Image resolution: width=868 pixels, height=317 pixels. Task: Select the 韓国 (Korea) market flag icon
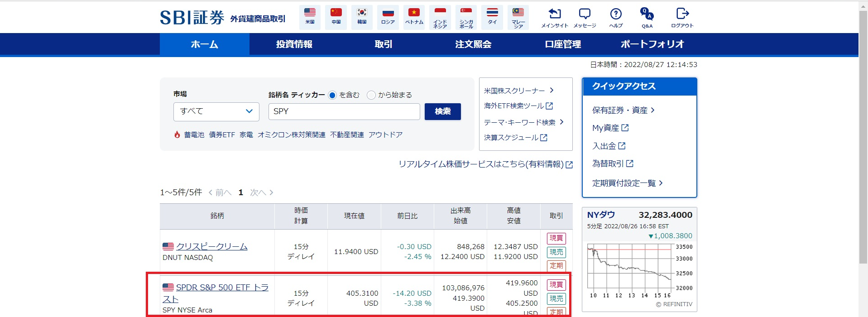362,17
